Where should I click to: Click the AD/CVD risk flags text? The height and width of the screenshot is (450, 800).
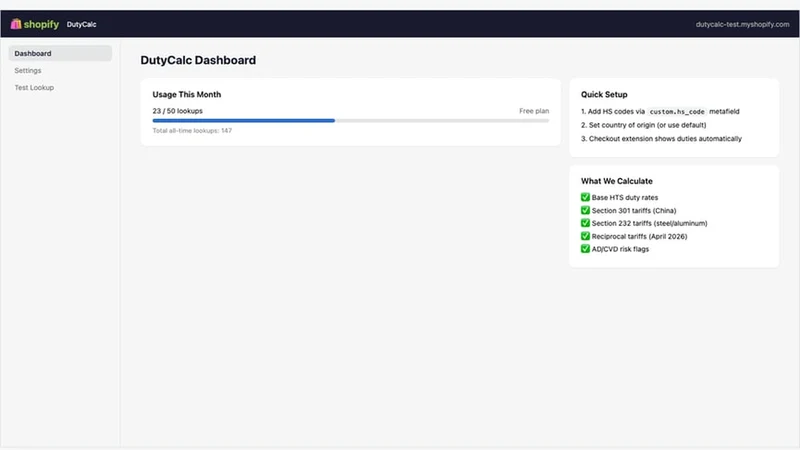[x=620, y=249]
